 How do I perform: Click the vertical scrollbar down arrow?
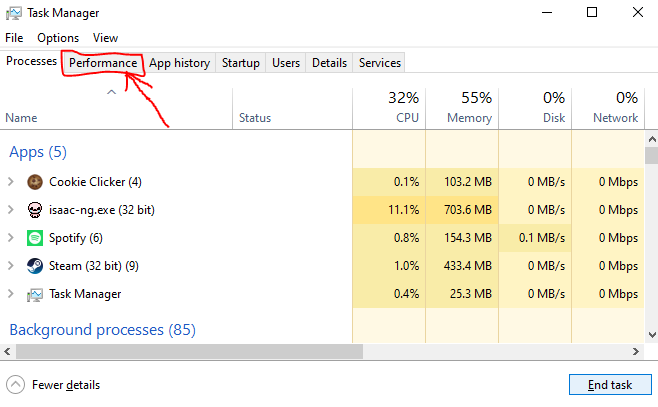click(x=651, y=335)
